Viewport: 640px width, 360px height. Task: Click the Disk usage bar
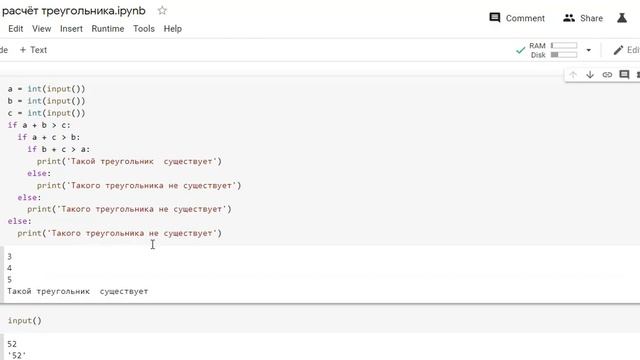coord(564,55)
